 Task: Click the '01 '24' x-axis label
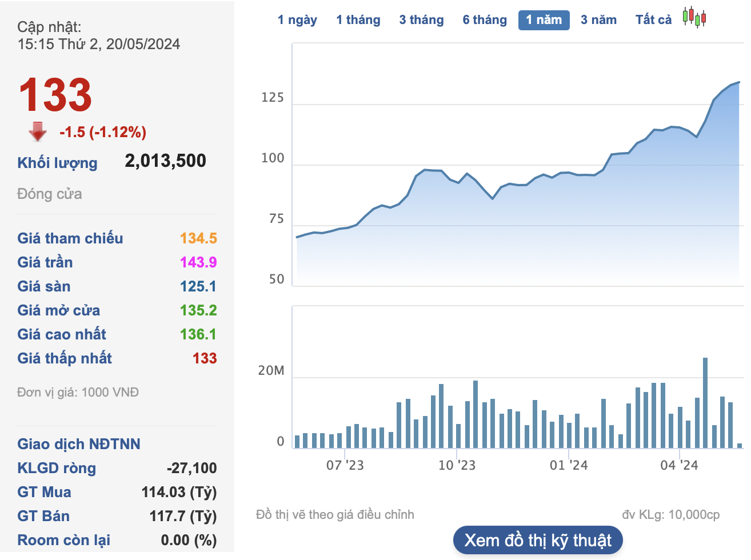pyautogui.click(x=569, y=465)
